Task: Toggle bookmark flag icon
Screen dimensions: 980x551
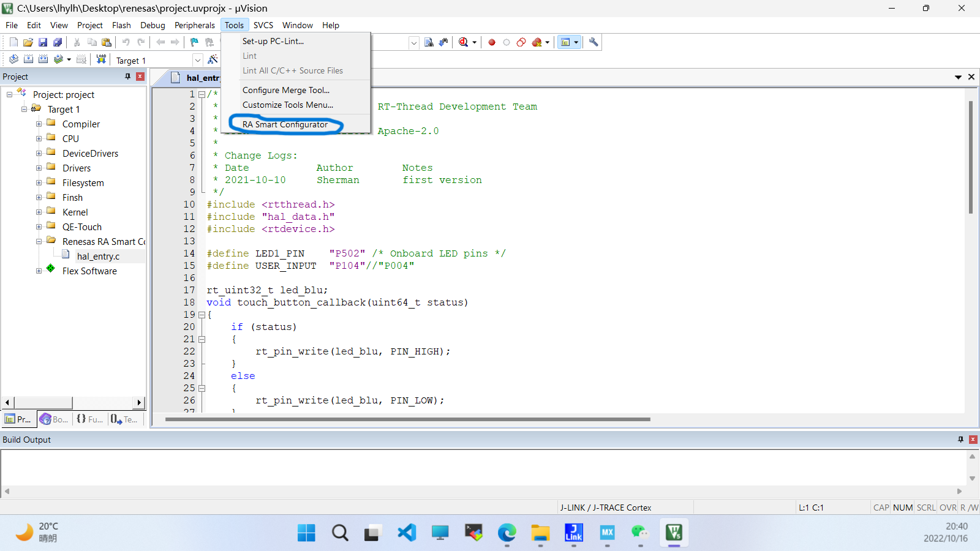Action: 194,42
